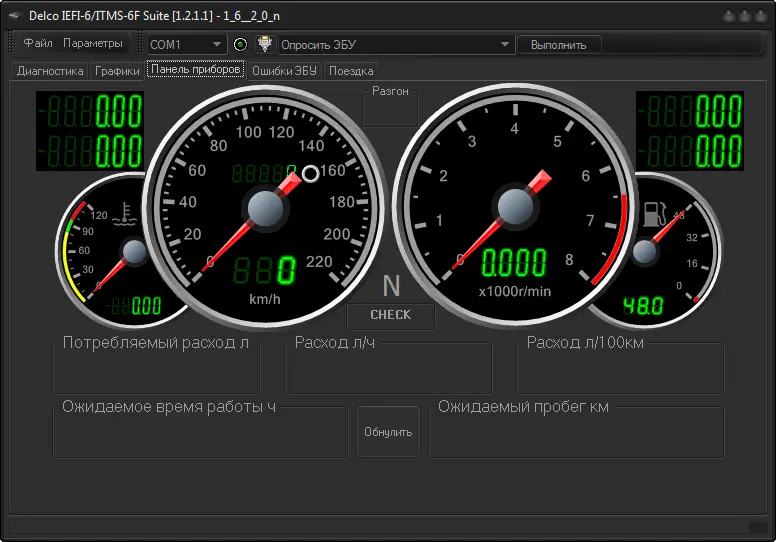Click the speedometer center knob
This screenshot has width=776, height=542.
point(265,209)
